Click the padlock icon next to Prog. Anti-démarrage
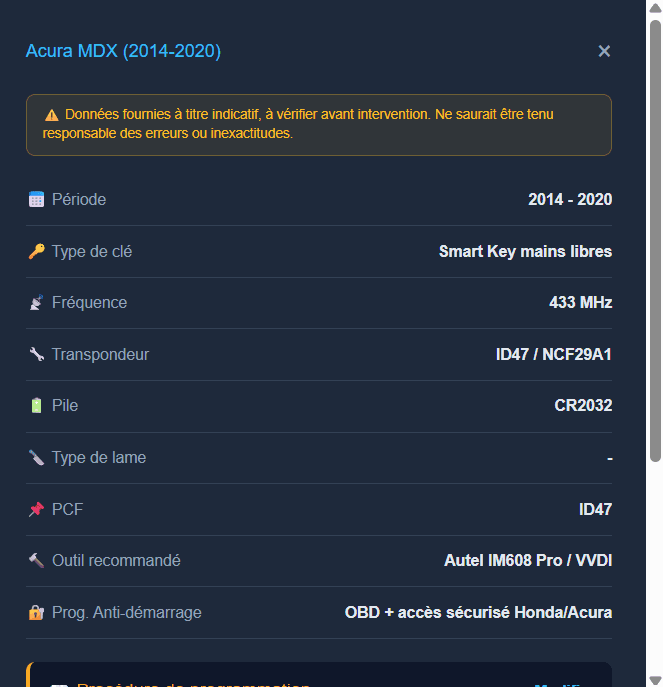Viewport: 663px width, 687px height. pos(36,612)
